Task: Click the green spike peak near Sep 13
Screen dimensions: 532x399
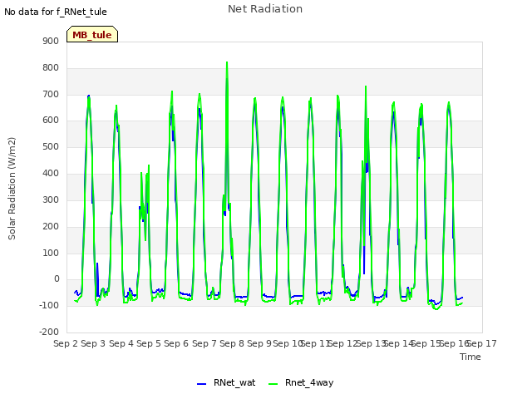Action: pos(366,86)
